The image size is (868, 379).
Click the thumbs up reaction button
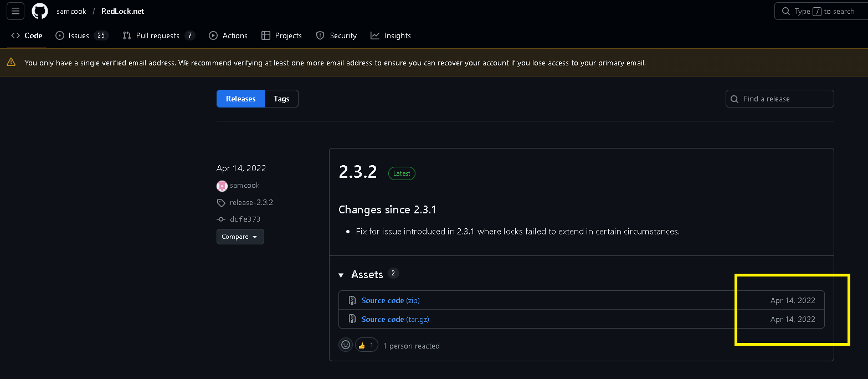pos(366,345)
